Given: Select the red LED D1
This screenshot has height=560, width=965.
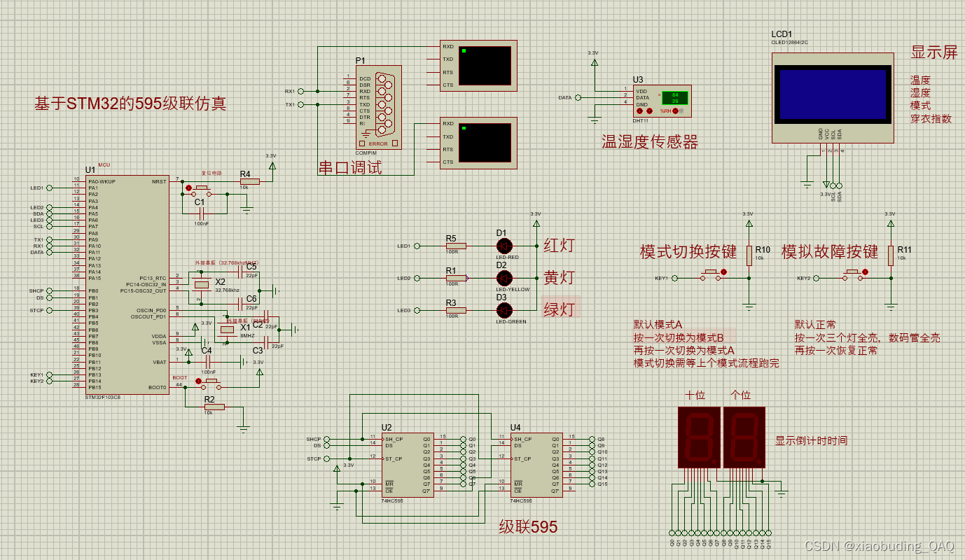Looking at the screenshot, I should (x=504, y=246).
